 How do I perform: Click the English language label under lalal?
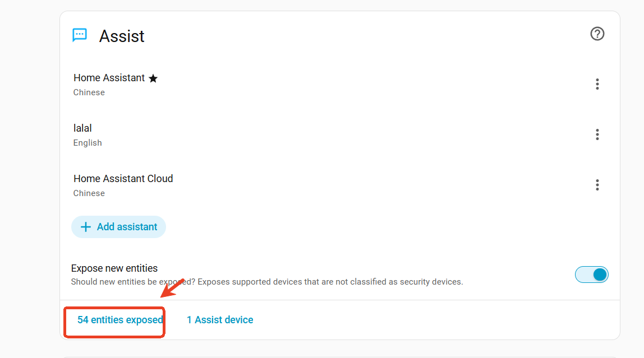(88, 143)
